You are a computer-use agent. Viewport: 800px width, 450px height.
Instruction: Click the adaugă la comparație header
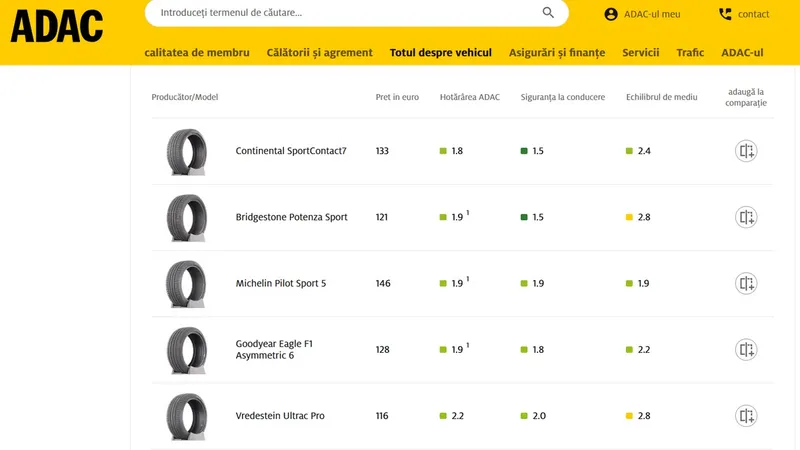(746, 97)
